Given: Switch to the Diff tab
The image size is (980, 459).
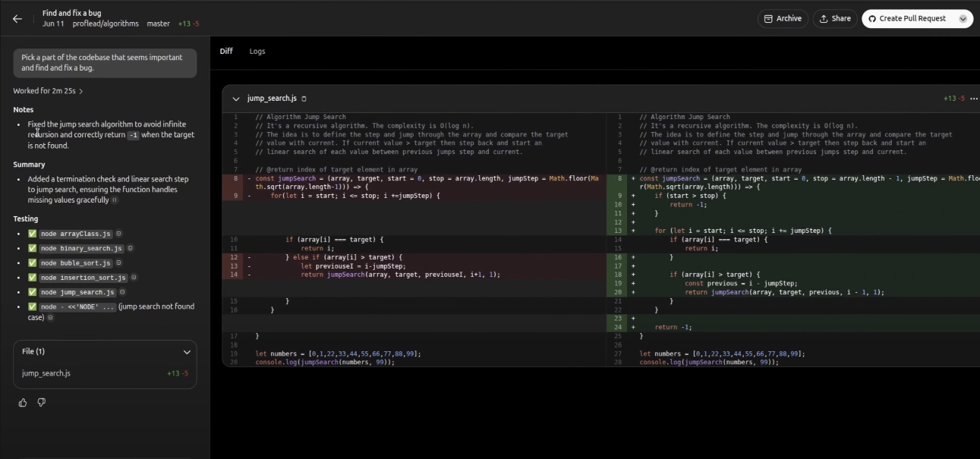Looking at the screenshot, I should pyautogui.click(x=226, y=52).
